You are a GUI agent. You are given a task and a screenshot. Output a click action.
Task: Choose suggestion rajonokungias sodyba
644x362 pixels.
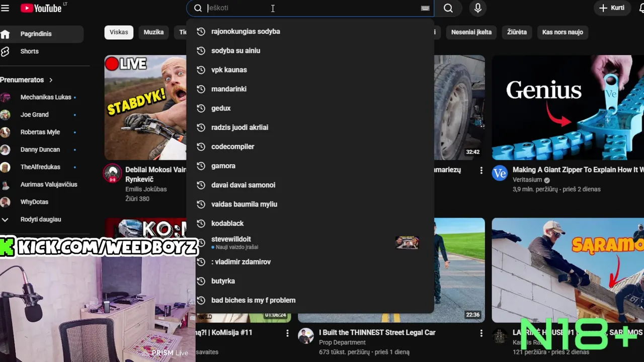310,32
